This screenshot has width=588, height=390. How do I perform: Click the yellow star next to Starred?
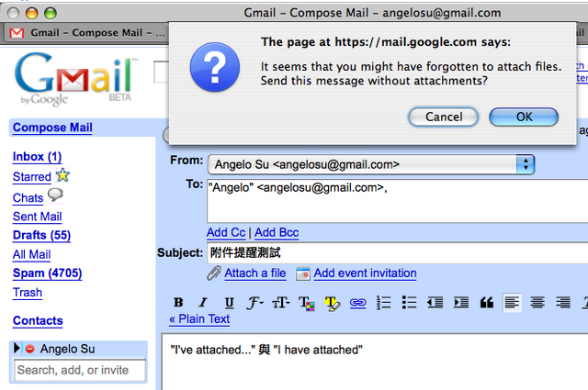62,175
